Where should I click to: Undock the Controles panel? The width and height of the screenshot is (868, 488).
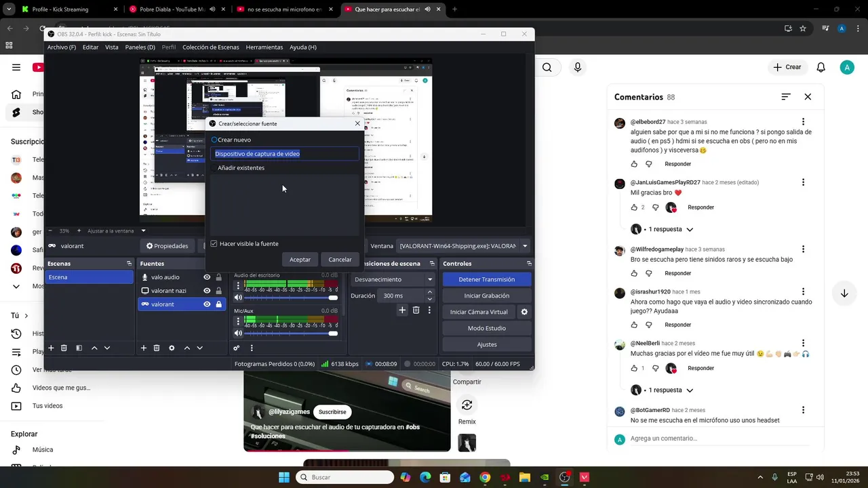(529, 264)
